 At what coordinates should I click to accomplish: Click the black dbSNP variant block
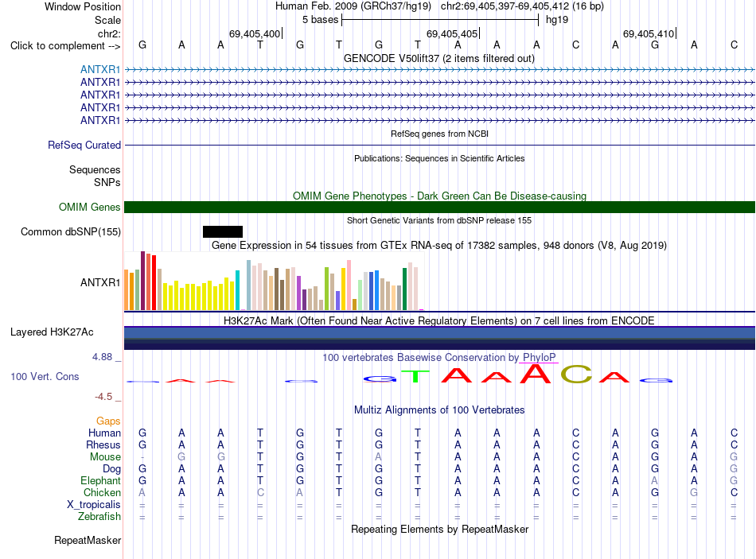point(223,232)
